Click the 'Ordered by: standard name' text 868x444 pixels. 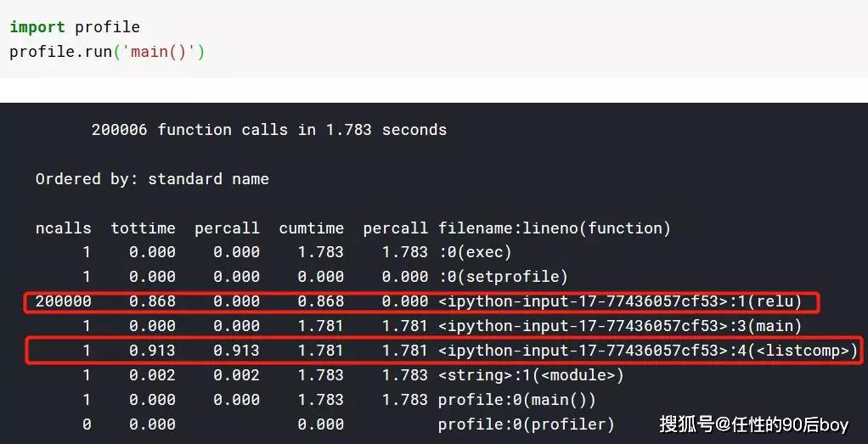pos(152,179)
